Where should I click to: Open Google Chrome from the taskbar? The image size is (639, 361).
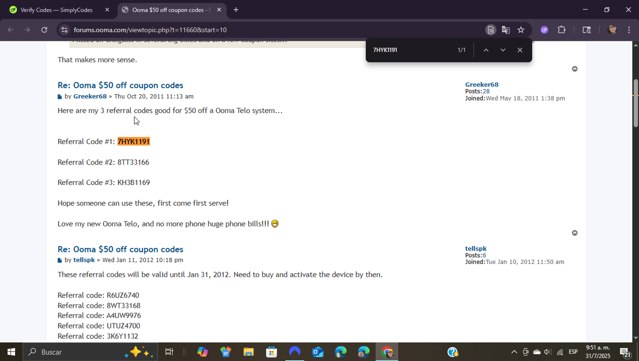tap(387, 352)
